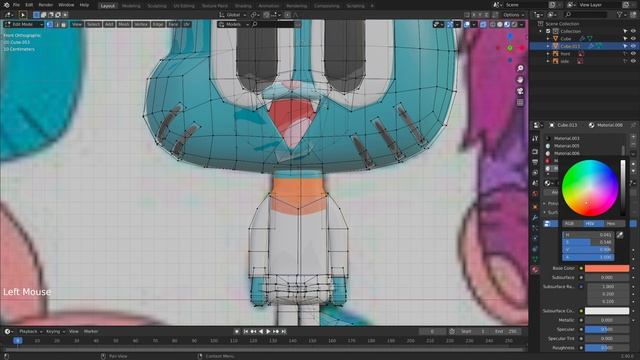Switch to the Modeling workspace tab
Screen dimensions: 640x360
(131, 6)
